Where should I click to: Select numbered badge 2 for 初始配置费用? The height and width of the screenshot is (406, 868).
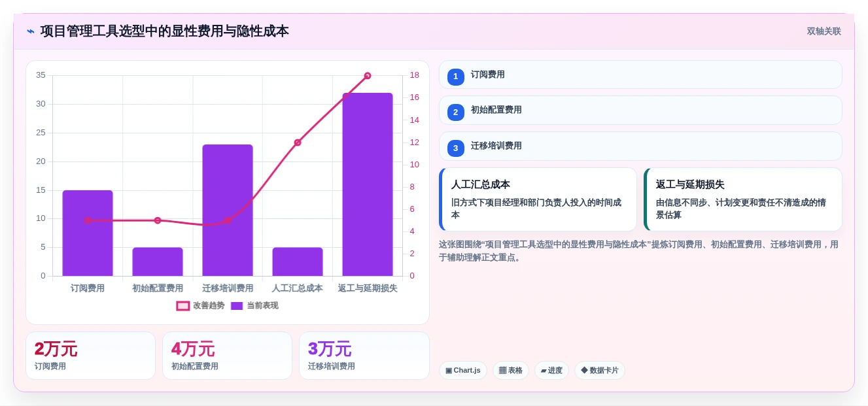coord(456,112)
